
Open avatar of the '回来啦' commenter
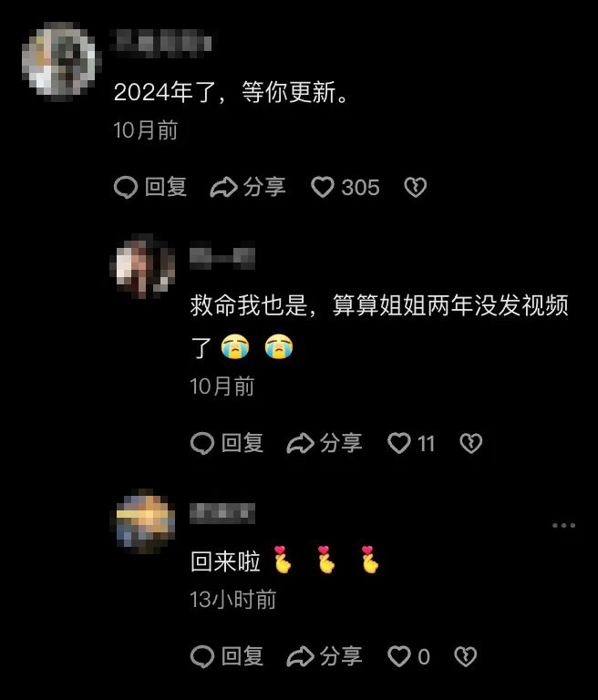coord(142,522)
